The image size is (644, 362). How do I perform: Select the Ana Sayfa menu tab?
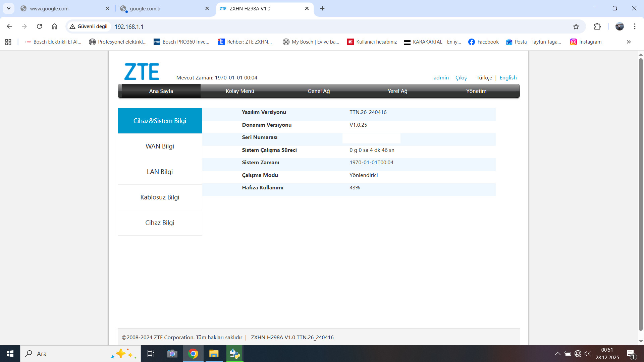click(161, 91)
